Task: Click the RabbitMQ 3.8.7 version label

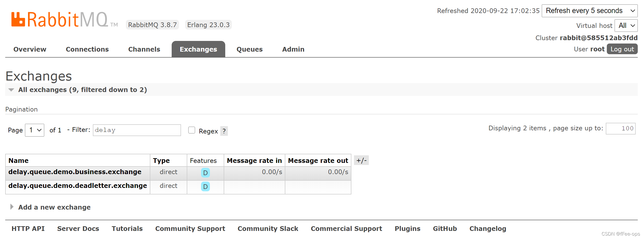Action: [x=152, y=25]
